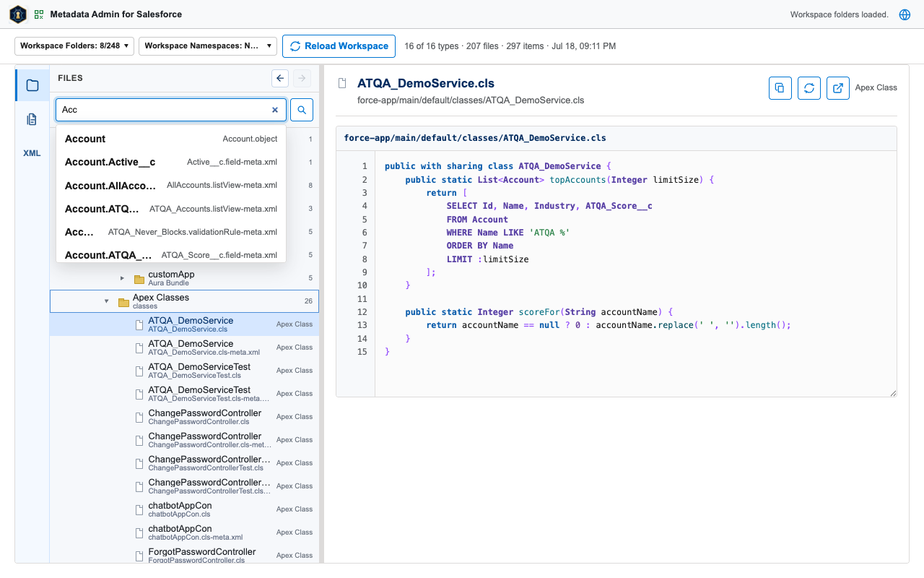The height and width of the screenshot is (578, 924).
Task: Refresh ATQA_DemoService.cls with the reload icon
Action: click(x=809, y=88)
